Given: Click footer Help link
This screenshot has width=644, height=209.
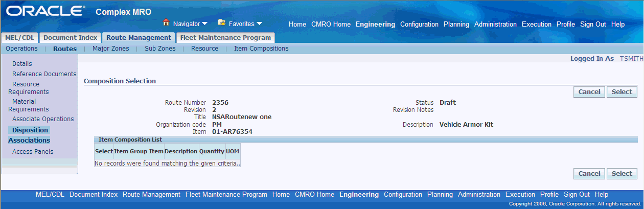Looking at the screenshot, I should [x=602, y=195].
